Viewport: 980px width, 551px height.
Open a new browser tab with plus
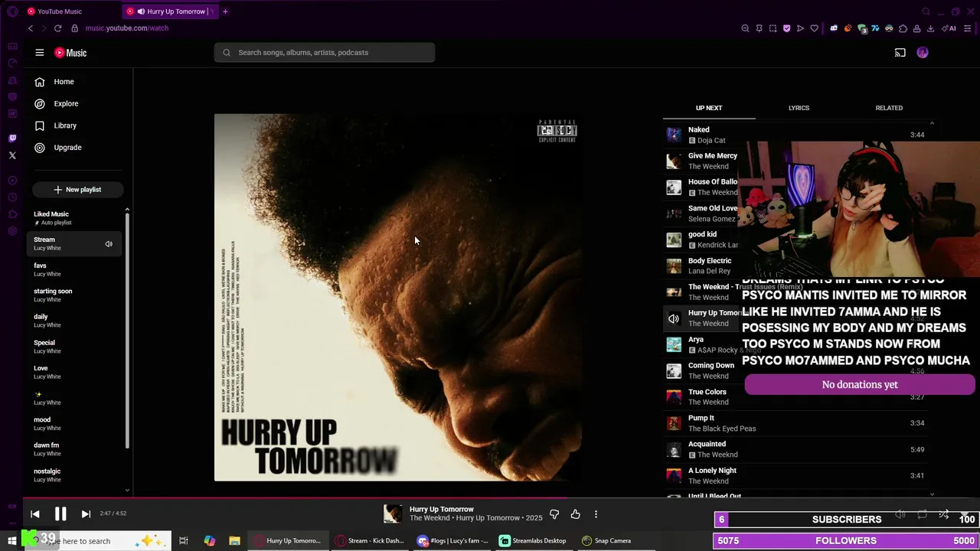pos(225,11)
